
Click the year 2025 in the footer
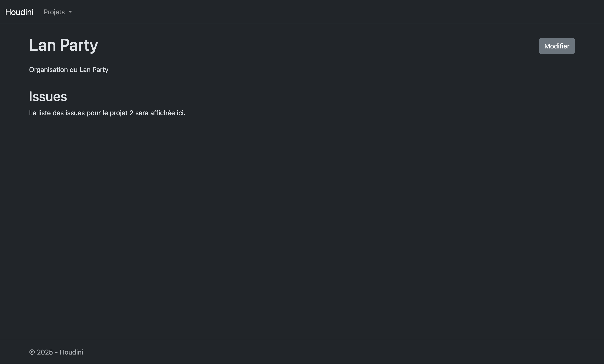[x=45, y=352]
